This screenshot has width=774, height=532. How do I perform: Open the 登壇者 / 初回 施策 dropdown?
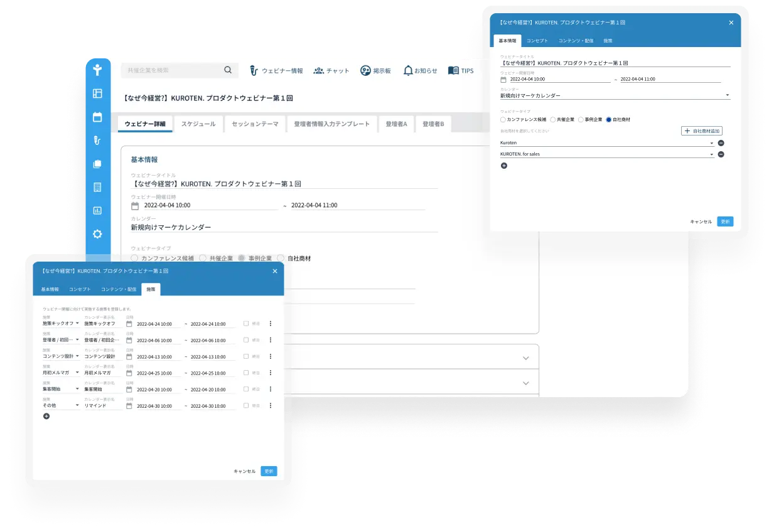coord(62,340)
